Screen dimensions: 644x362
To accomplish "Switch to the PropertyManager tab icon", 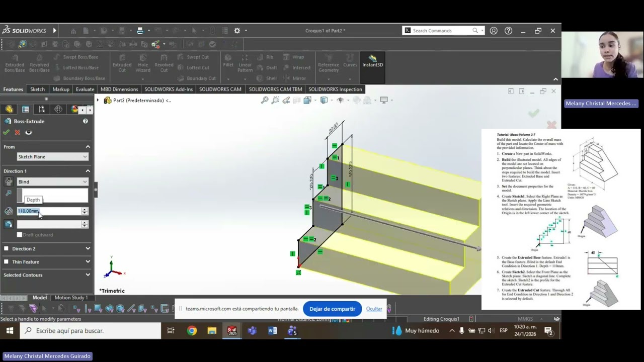I will (25, 109).
